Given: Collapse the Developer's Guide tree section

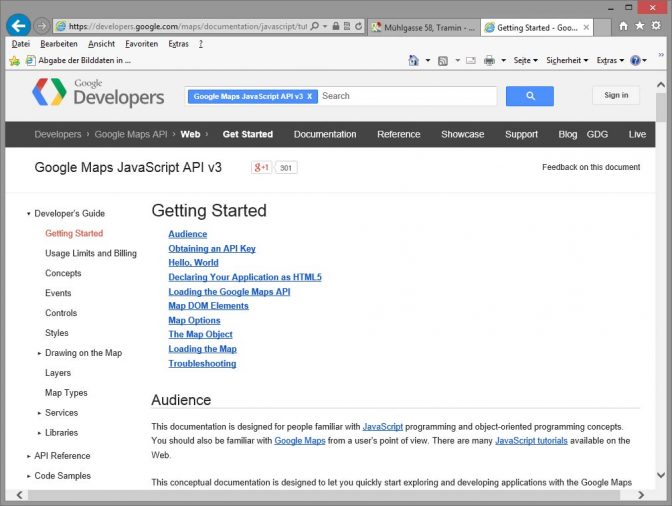Looking at the screenshot, I should point(28,213).
